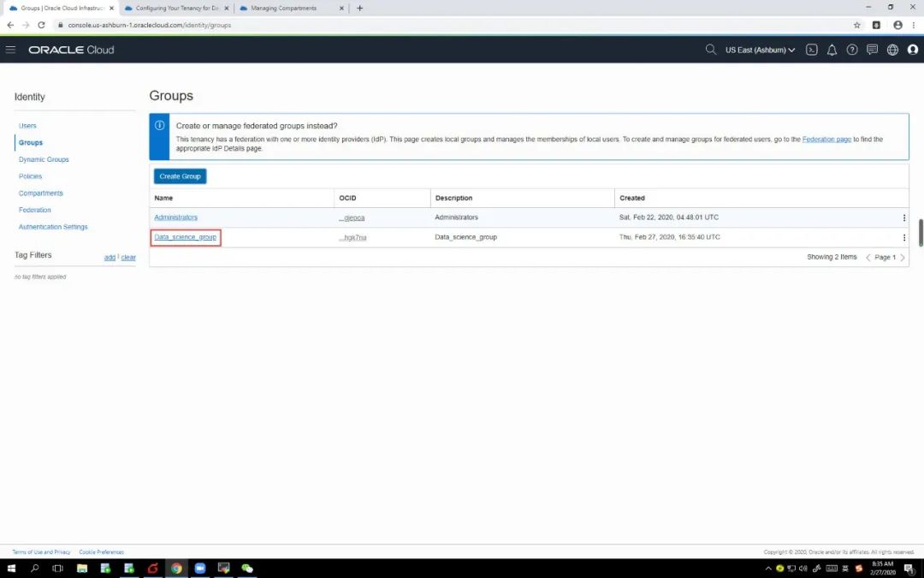Viewport: 924px width, 578px height.
Task: Open the Help question mark icon
Action: pyautogui.click(x=851, y=50)
